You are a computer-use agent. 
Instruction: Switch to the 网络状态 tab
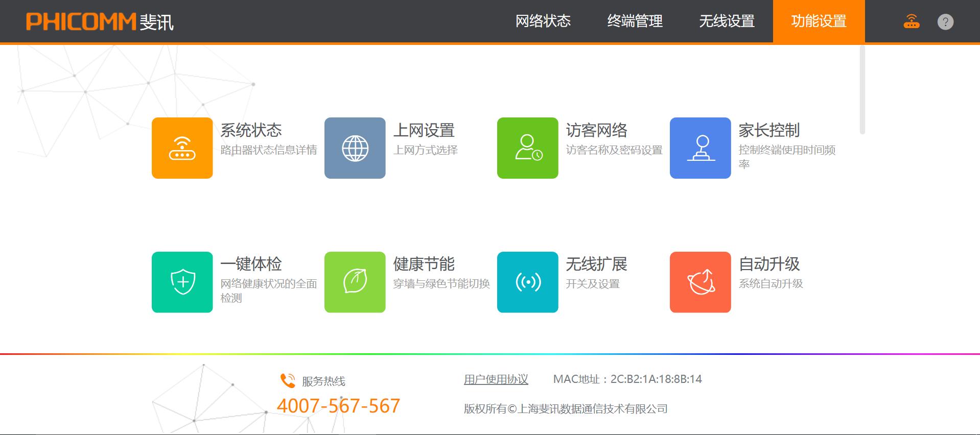543,21
